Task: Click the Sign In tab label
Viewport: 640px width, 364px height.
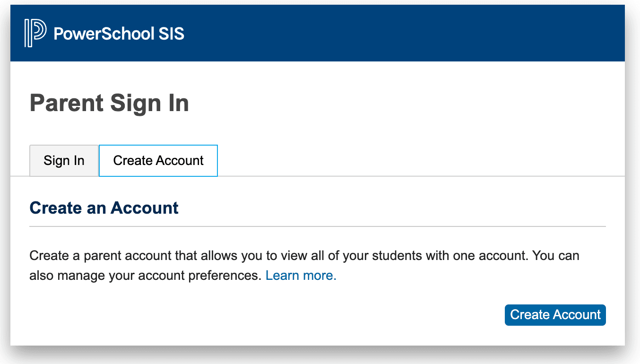Action: (64, 161)
